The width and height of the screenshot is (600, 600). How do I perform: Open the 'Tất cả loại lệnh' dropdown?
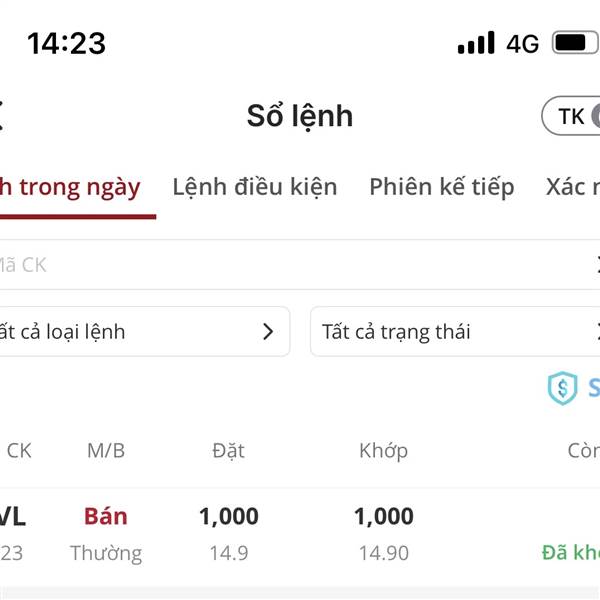coord(143,331)
